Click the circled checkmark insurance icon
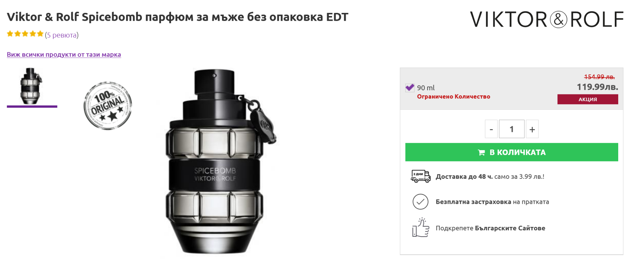This screenshot has height=259, width=644. click(x=420, y=202)
